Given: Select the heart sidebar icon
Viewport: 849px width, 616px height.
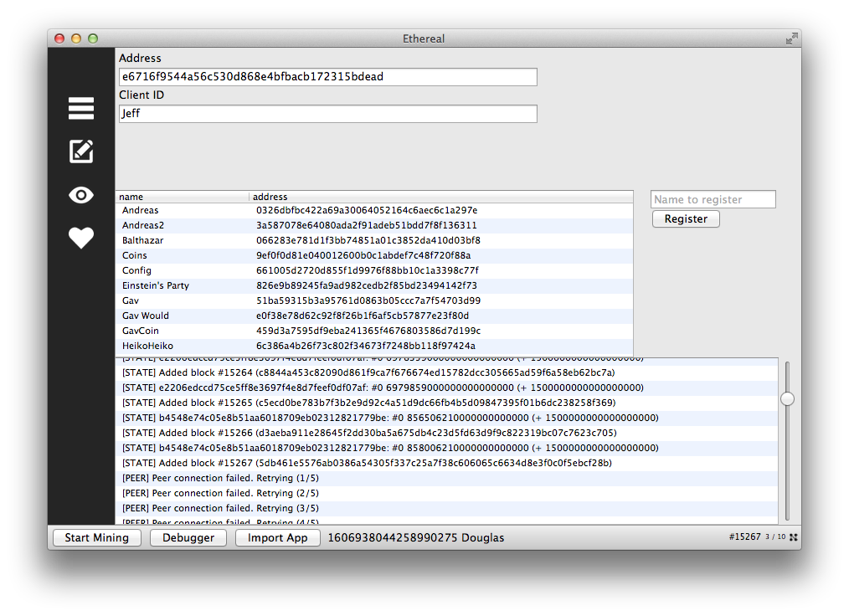Looking at the screenshot, I should pos(81,239).
